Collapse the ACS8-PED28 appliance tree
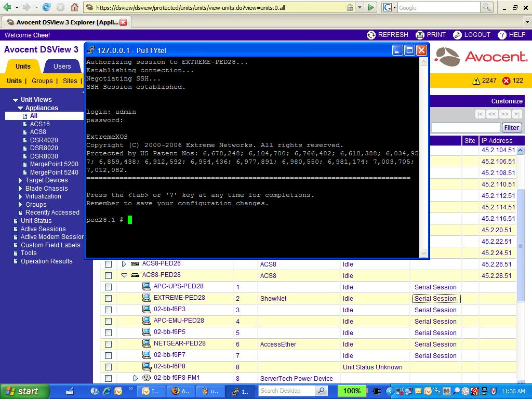The width and height of the screenshot is (532, 399). tap(124, 275)
